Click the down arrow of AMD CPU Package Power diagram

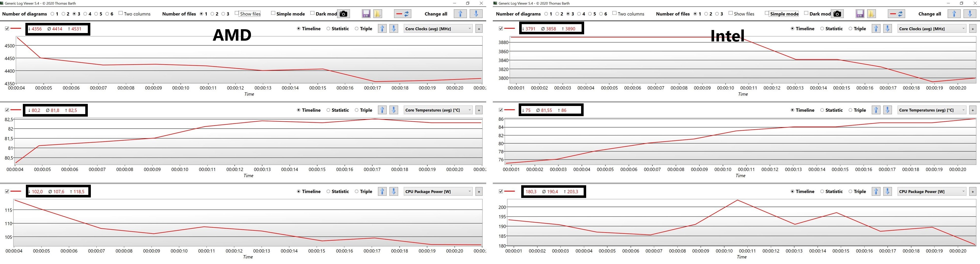[394, 191]
